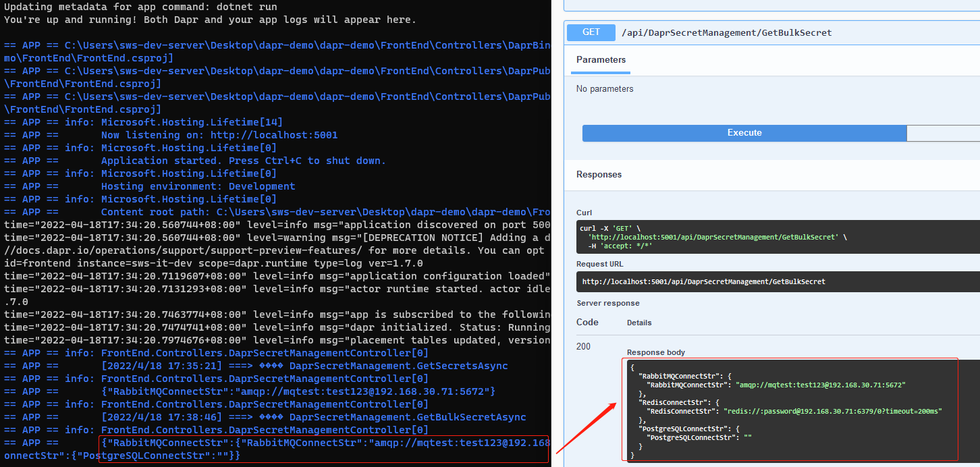980x467 pixels.
Task: Click 'dapr initialized. Status: Running' log line
Action: [277, 327]
